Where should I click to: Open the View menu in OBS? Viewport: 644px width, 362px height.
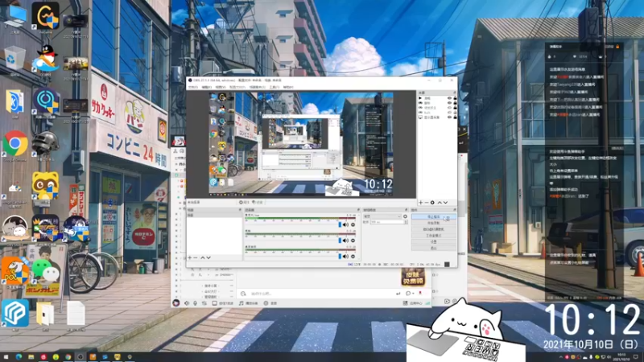point(221,88)
